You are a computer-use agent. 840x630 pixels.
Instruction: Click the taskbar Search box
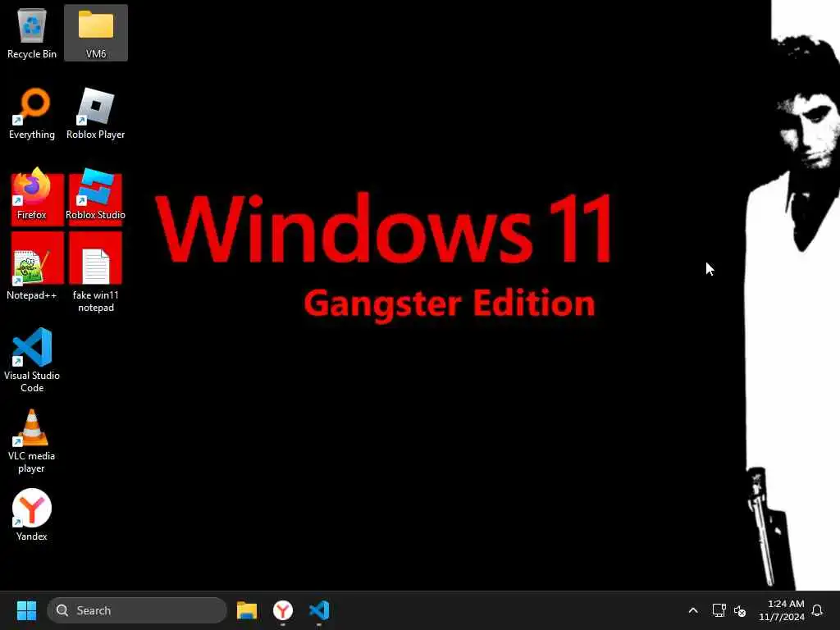[137, 610]
